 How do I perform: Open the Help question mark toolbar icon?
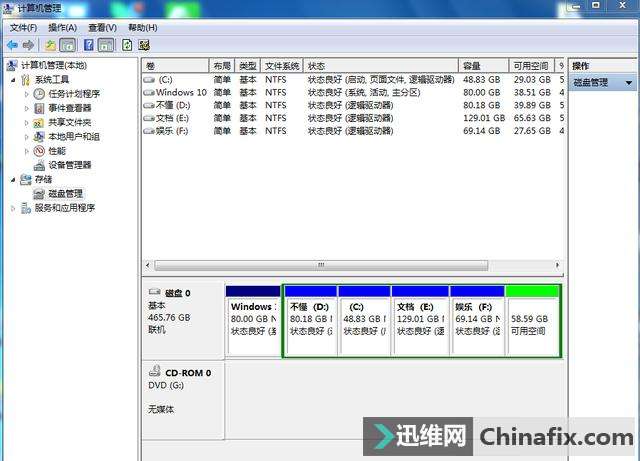(89, 45)
